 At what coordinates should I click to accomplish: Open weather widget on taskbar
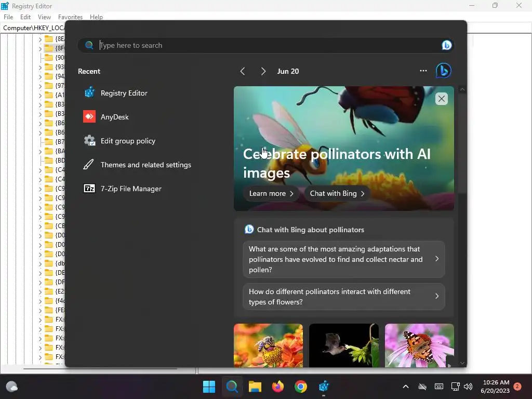11,387
